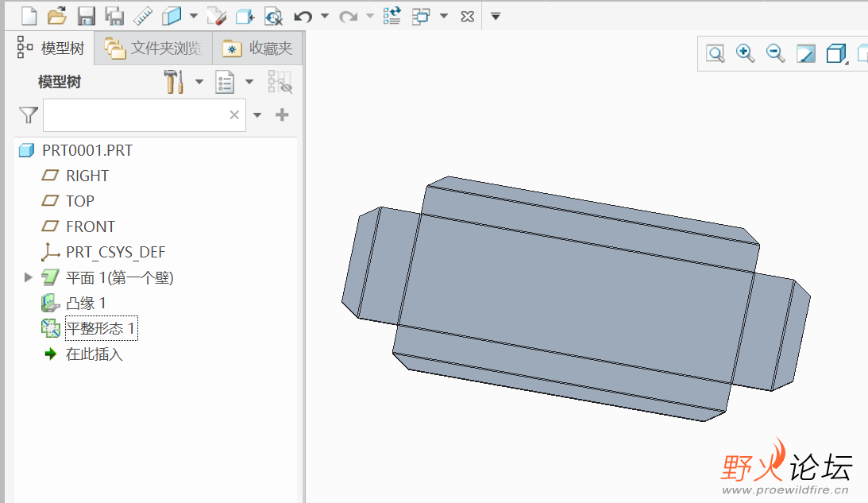Toggle the tree hide/show eye icon
This screenshot has height=503, width=868.
coord(280,82)
